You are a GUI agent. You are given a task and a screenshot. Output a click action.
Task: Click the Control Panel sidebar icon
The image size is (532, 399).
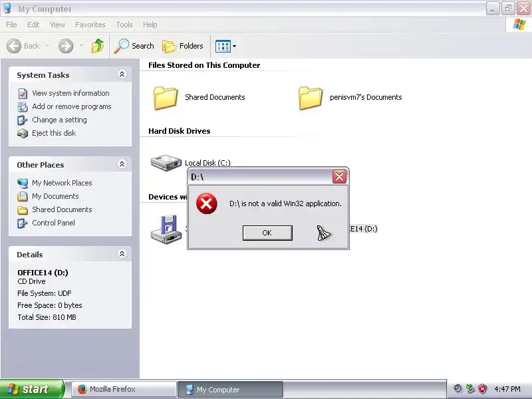pos(23,223)
